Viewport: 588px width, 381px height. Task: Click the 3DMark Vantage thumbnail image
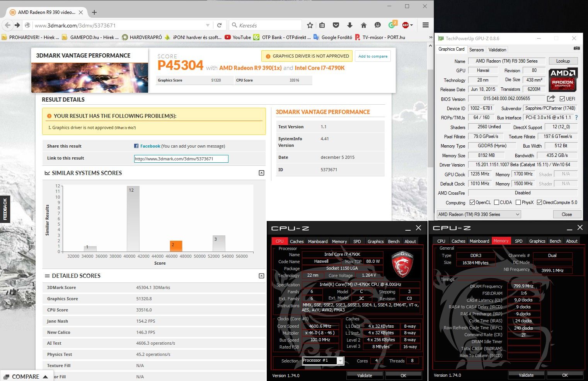[90, 78]
